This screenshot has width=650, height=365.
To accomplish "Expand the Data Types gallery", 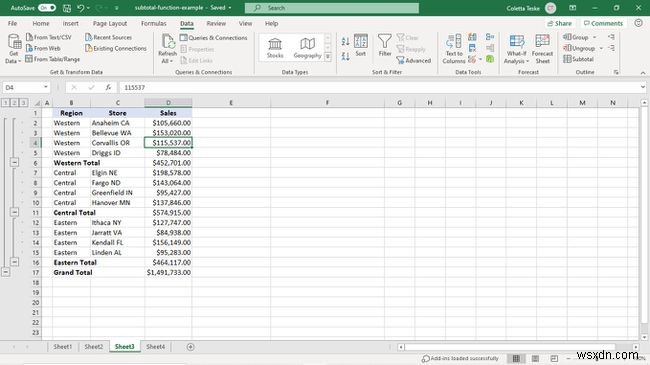I will tap(328, 56).
